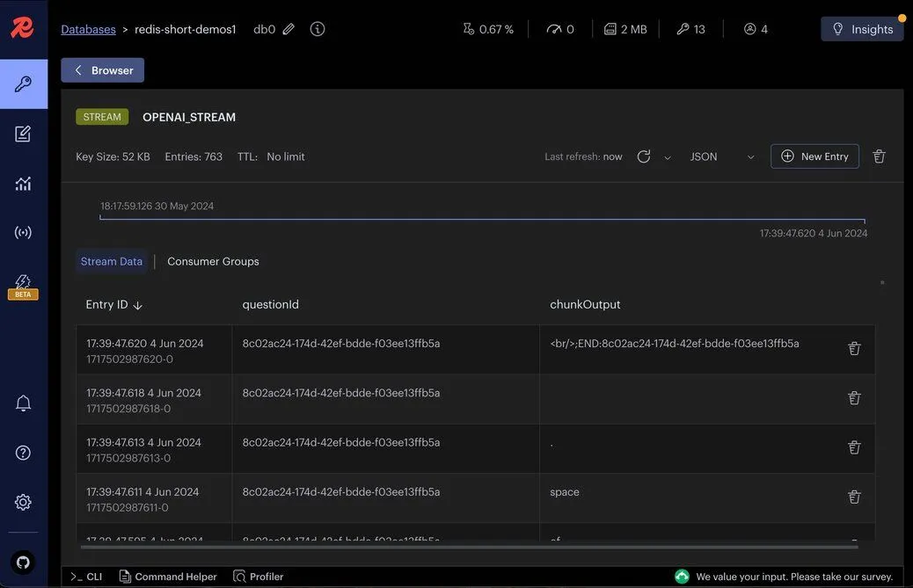913x588 pixels.
Task: Open the Analysis Tools sidebar icon
Action: (x=24, y=184)
